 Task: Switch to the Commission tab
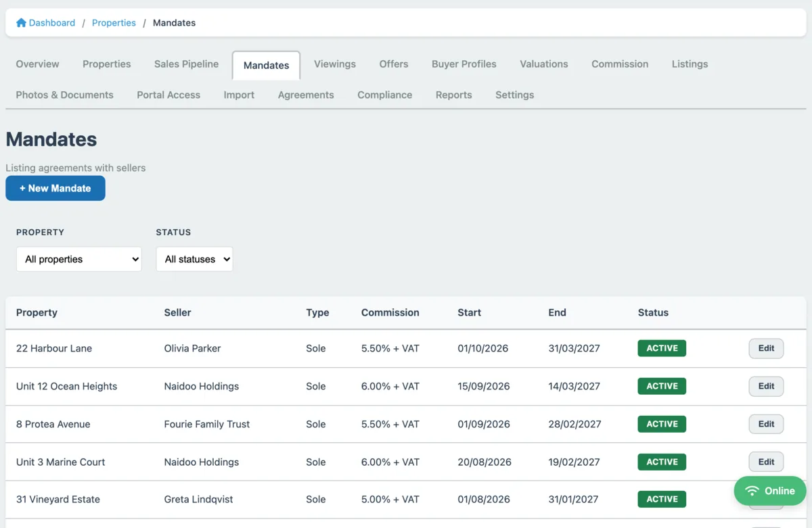620,64
